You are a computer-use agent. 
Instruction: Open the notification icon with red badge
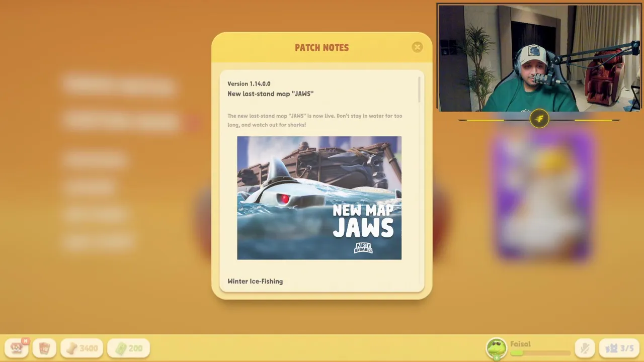click(17, 347)
